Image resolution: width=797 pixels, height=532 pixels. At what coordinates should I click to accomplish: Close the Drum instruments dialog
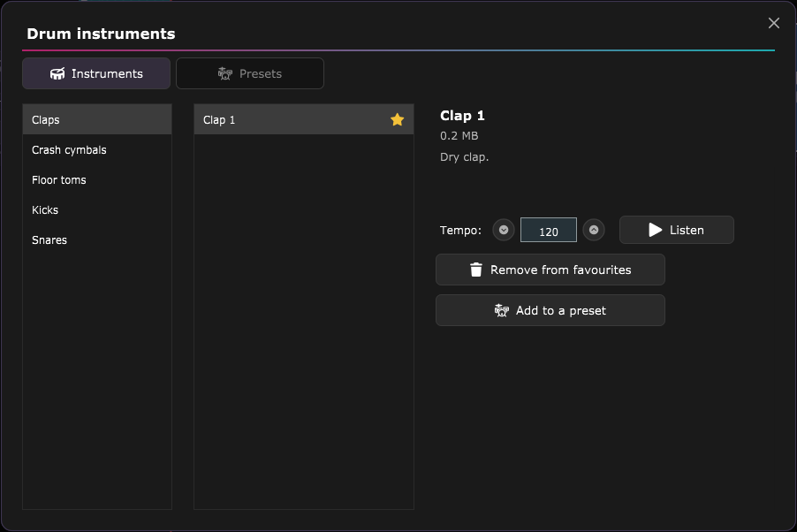click(774, 23)
